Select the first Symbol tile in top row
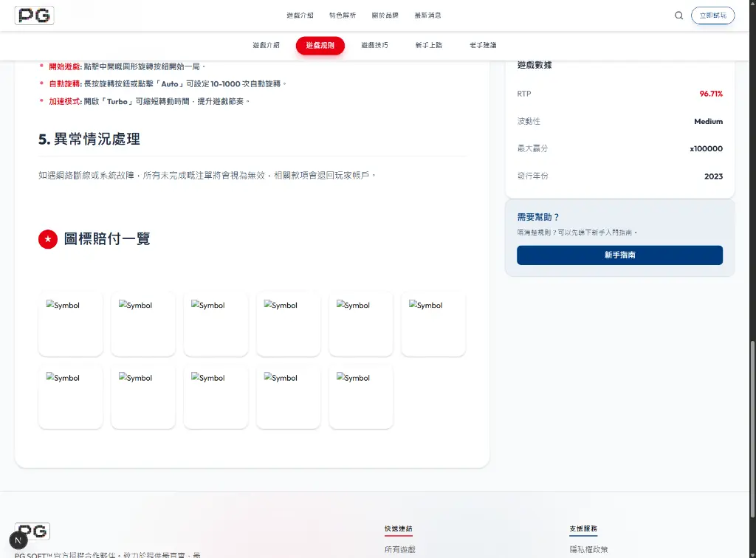756x558 pixels. point(70,323)
